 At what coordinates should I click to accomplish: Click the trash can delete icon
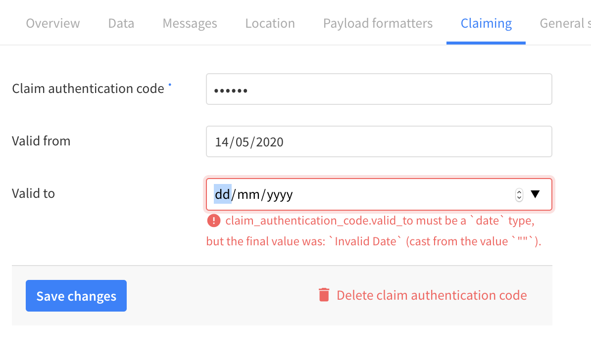(x=323, y=294)
